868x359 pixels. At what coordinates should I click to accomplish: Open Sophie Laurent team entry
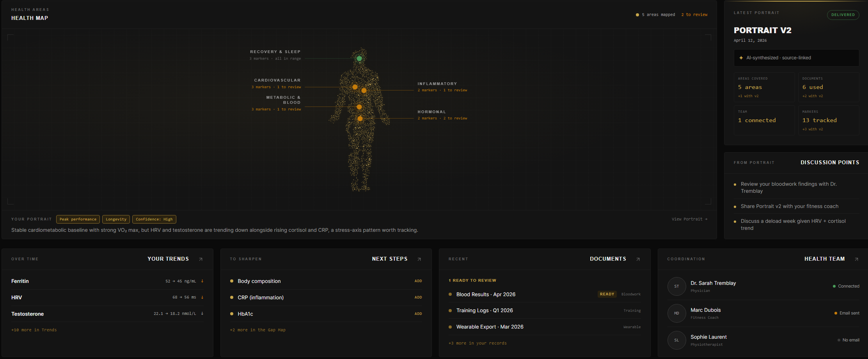click(763, 340)
